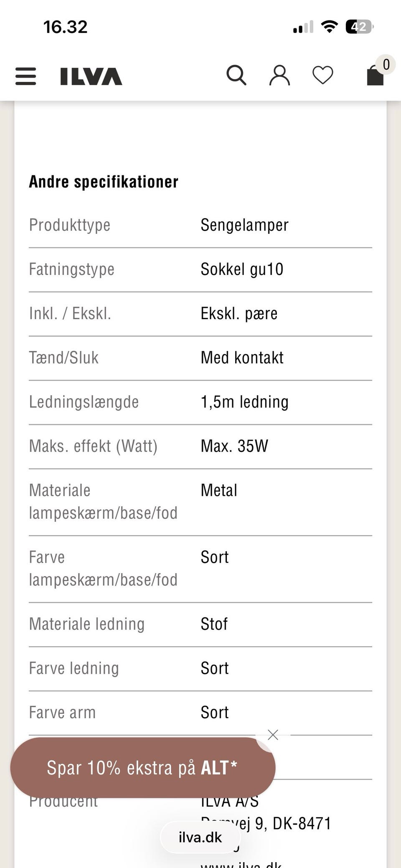Tap the battery indicator in status bar
The height and width of the screenshot is (868, 401).
358,27
